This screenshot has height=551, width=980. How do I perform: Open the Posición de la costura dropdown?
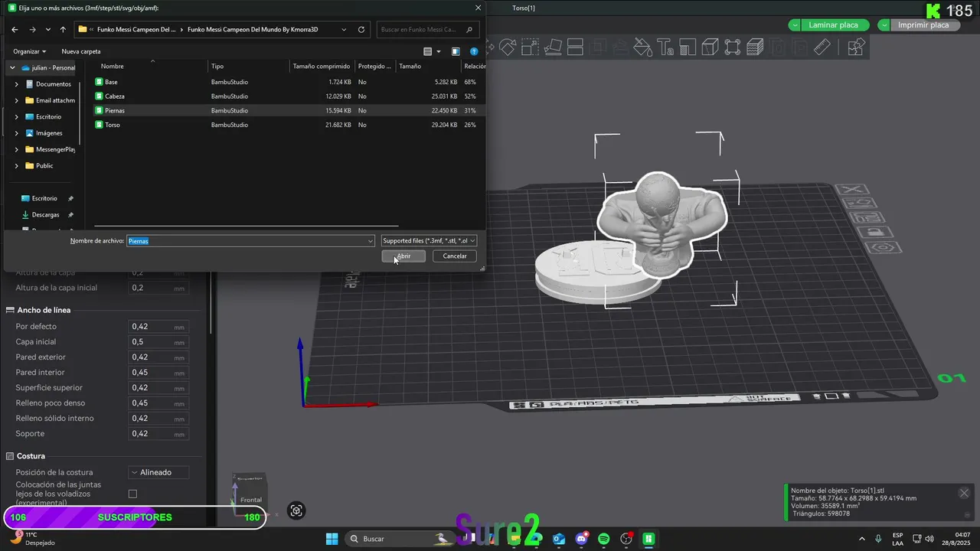pyautogui.click(x=158, y=472)
